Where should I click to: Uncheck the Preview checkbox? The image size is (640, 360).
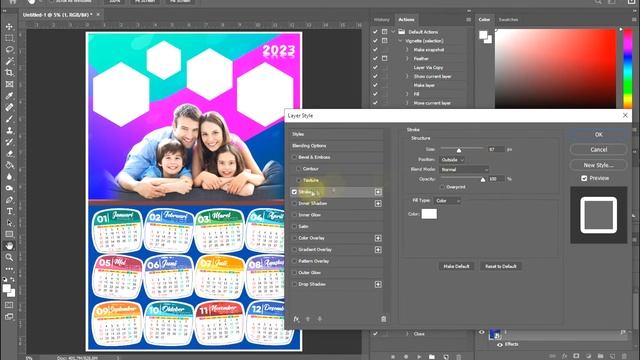pyautogui.click(x=584, y=178)
